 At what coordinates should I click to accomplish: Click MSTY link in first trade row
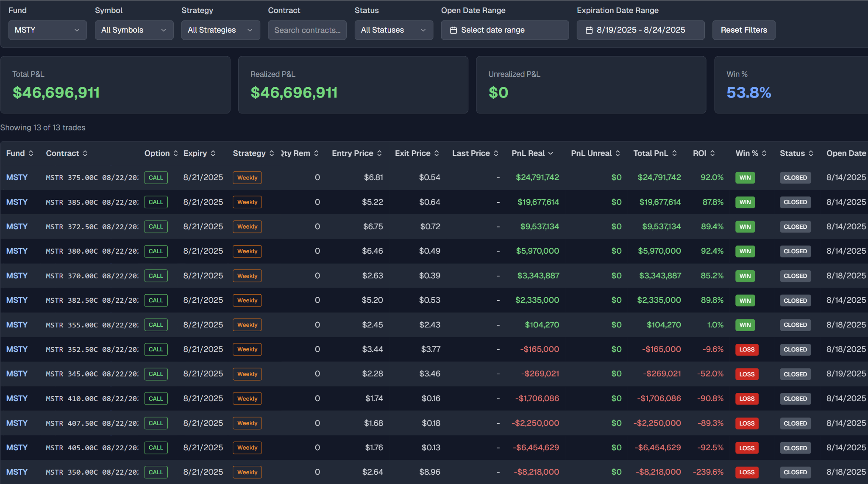(x=17, y=177)
